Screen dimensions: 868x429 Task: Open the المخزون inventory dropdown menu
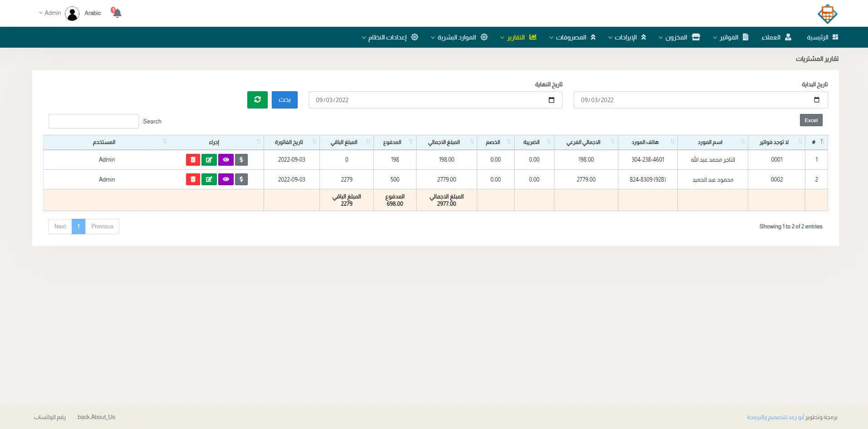[x=679, y=37]
